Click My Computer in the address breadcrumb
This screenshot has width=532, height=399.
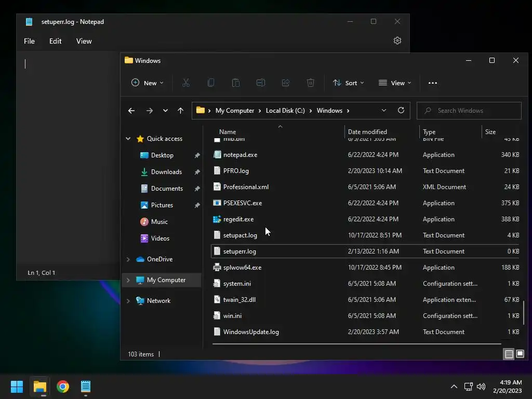click(235, 111)
